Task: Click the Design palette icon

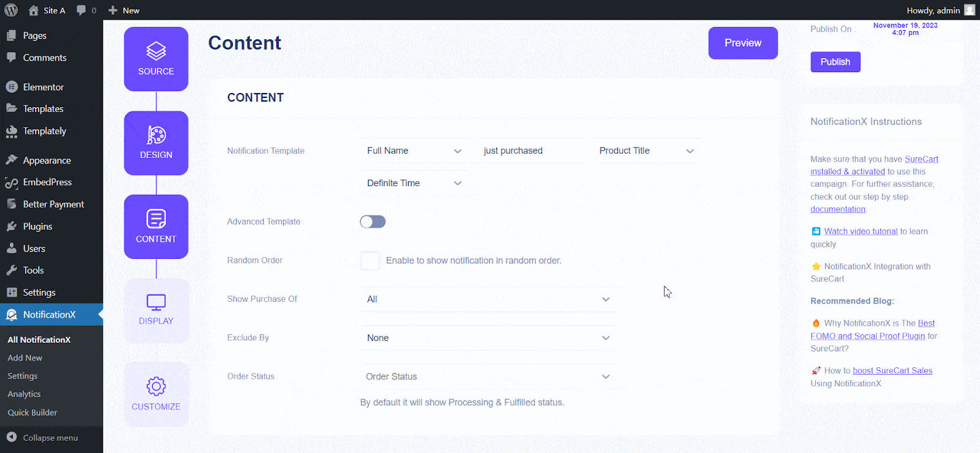Action: (x=156, y=135)
